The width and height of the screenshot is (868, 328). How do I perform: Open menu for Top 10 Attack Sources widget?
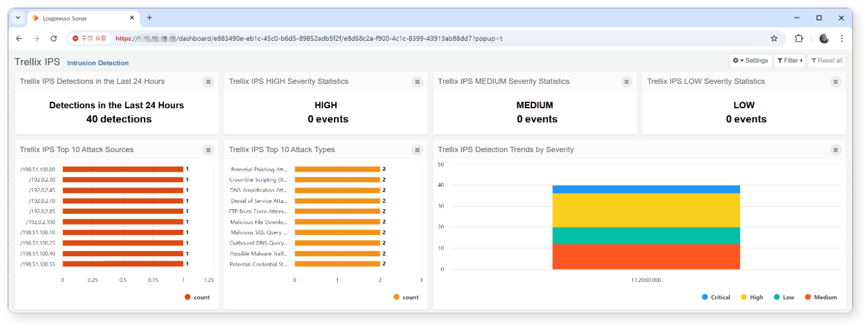click(x=208, y=150)
